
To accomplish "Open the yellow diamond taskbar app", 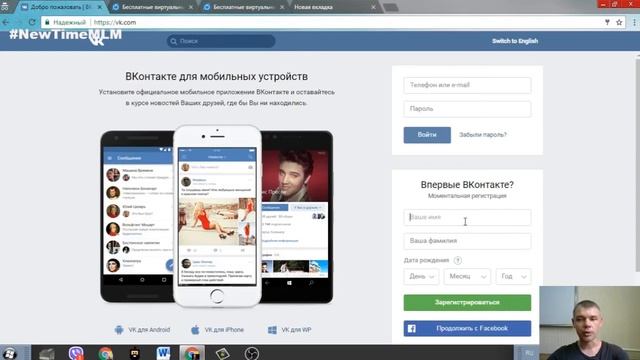I will pos(222,353).
